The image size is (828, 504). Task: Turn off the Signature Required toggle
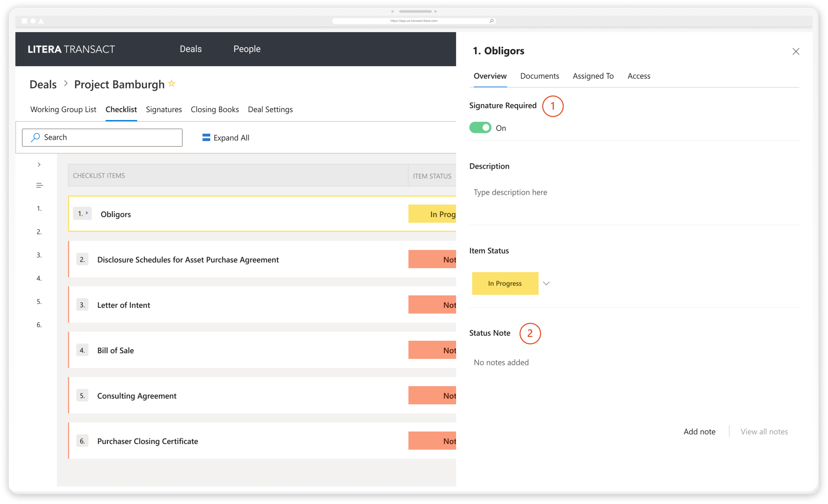click(480, 128)
